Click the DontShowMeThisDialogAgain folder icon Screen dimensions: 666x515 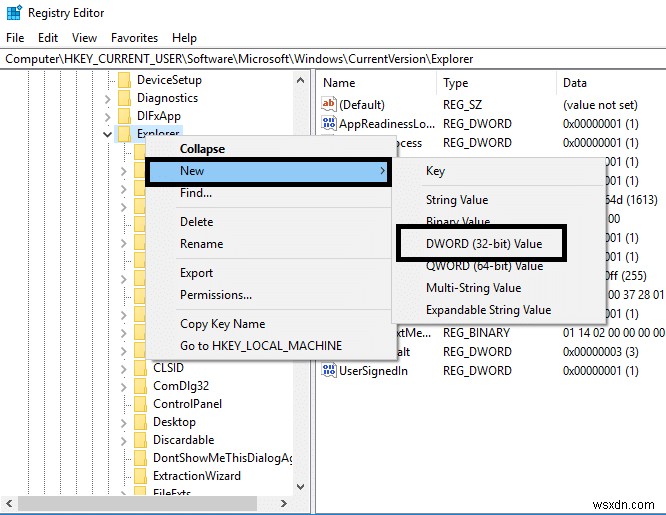[141, 458]
